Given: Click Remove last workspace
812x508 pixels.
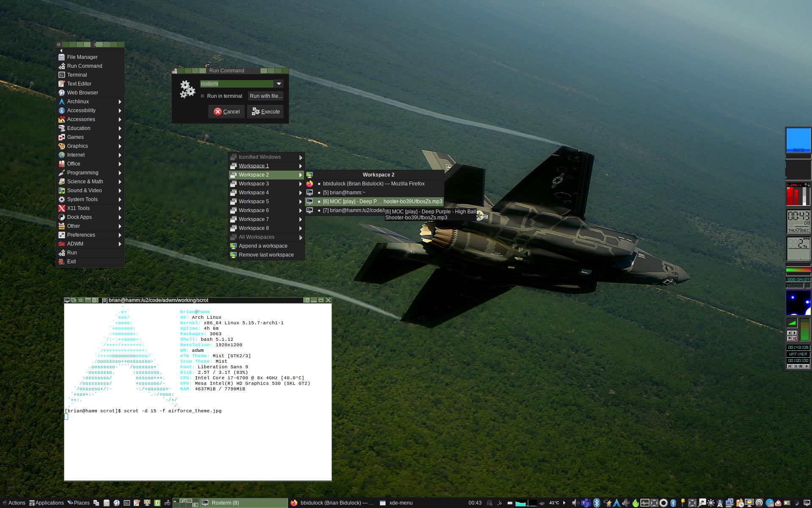Looking at the screenshot, I should point(266,255).
